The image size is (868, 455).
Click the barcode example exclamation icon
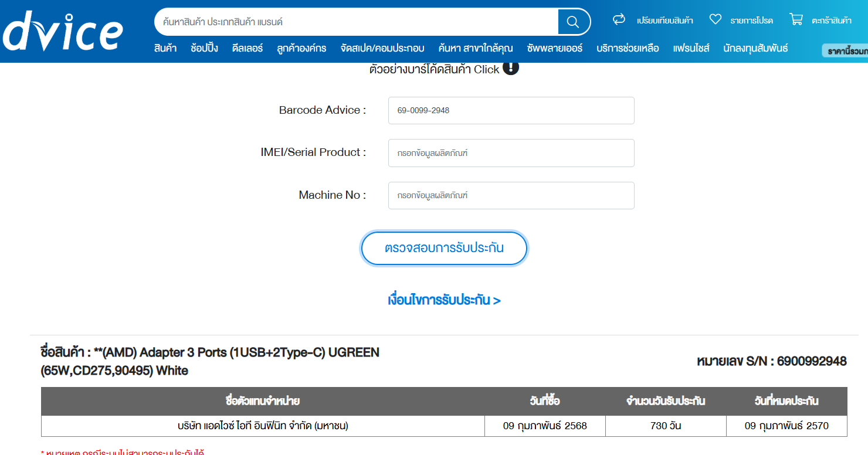point(511,67)
